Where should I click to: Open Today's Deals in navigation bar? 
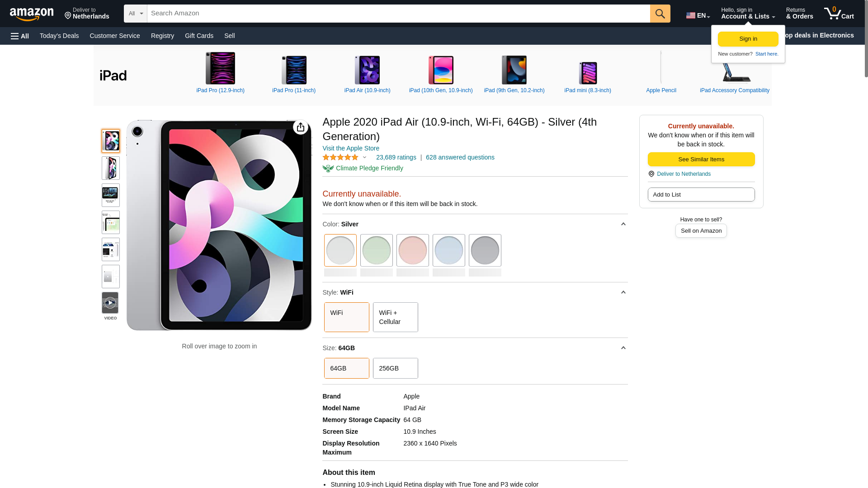tap(59, 36)
